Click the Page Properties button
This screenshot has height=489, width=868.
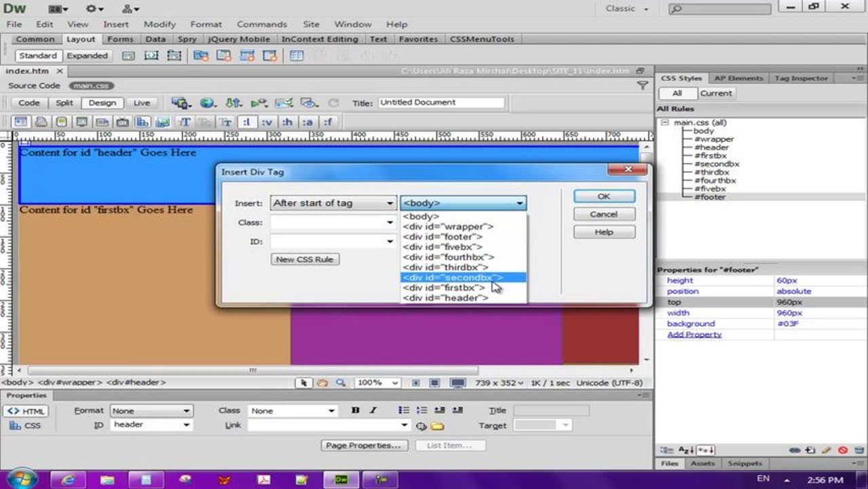(364, 446)
